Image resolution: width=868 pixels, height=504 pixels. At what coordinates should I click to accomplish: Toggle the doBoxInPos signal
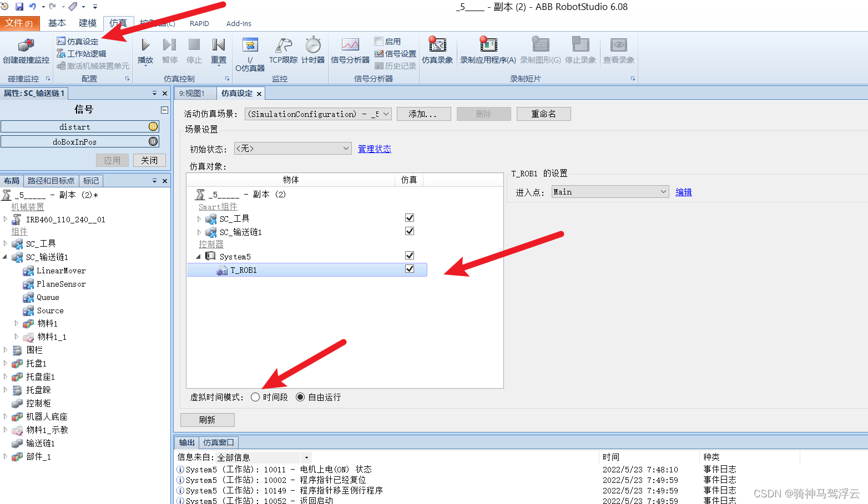[80, 142]
